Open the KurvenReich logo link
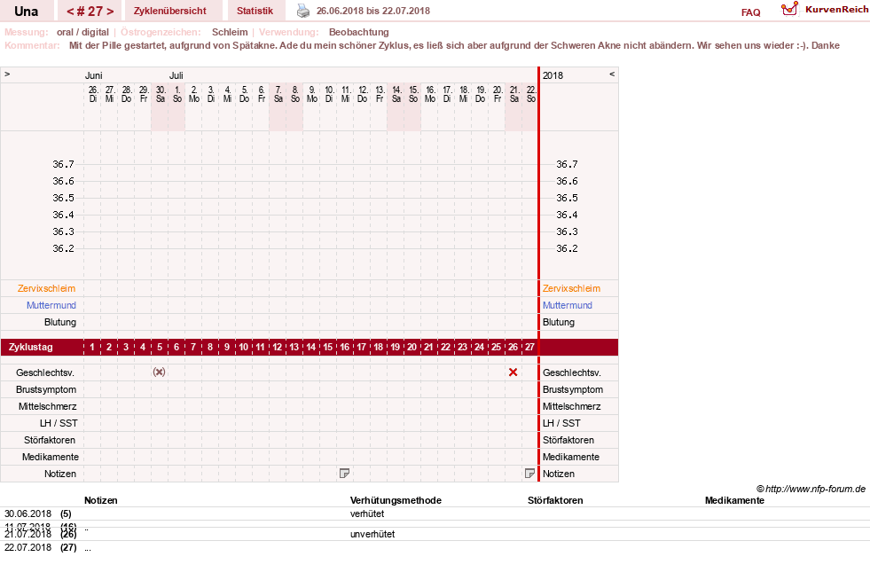 (x=825, y=10)
